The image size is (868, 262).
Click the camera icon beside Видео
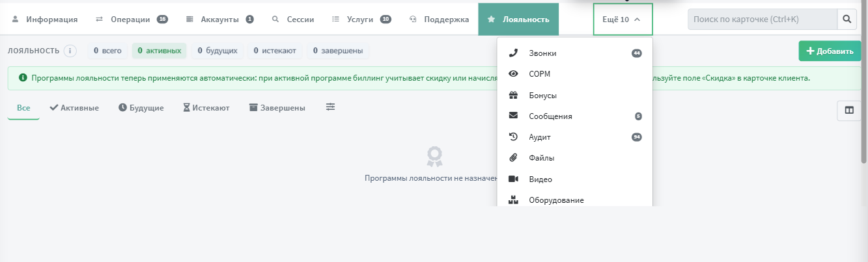[x=513, y=179]
